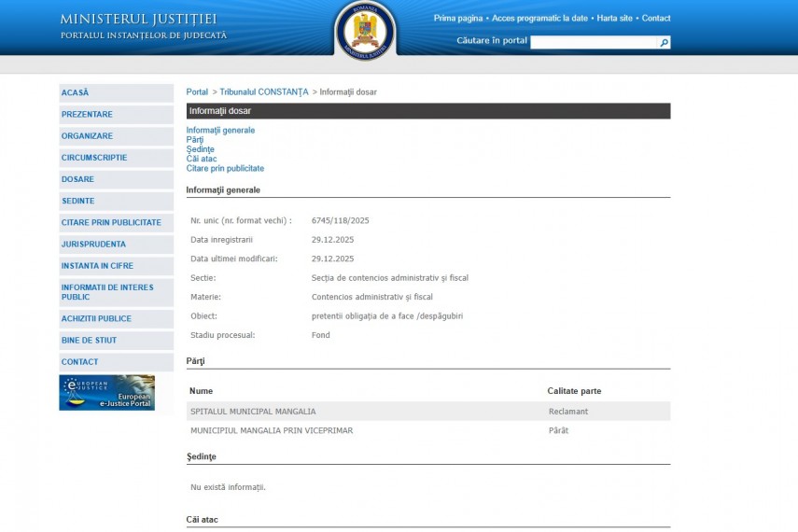Click the search magnifier icon

coord(664,43)
